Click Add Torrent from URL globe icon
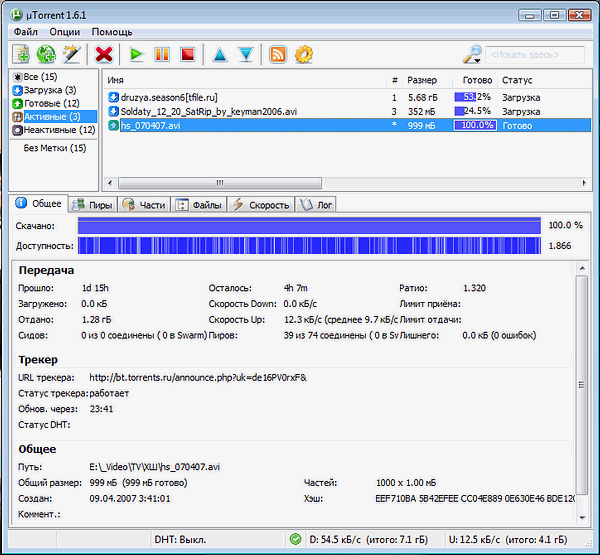The height and width of the screenshot is (555, 600). click(46, 54)
